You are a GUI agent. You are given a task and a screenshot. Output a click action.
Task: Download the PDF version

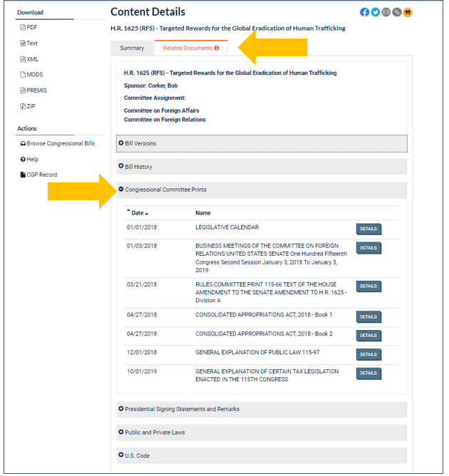31,27
